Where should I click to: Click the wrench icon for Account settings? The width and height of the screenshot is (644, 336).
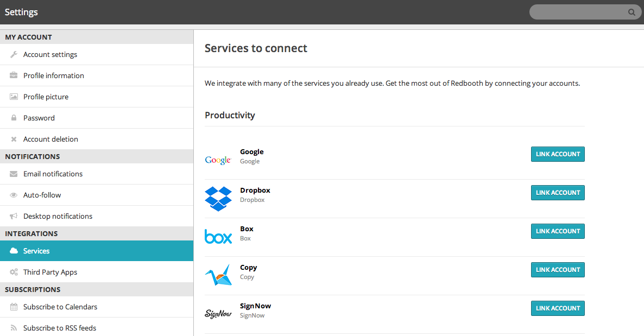tap(14, 54)
